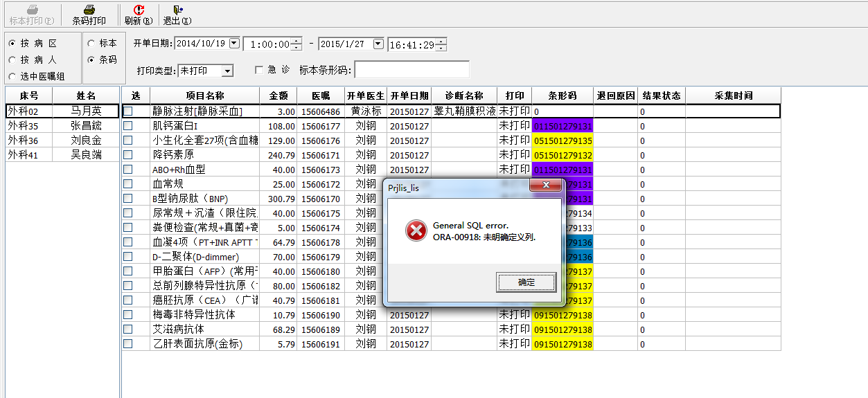Click the 医嘱 column header
The width and height of the screenshot is (868, 398).
coord(321,96)
